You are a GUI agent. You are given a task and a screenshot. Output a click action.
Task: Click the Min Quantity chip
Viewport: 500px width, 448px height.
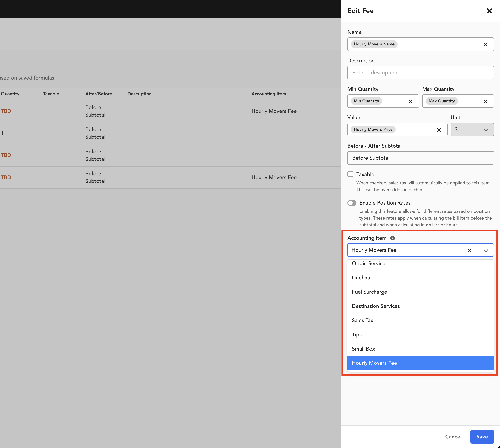click(x=366, y=101)
